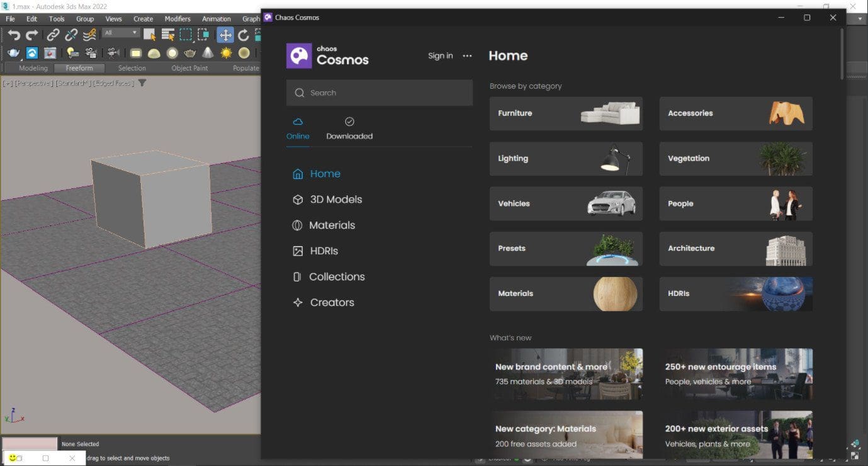Open Chaos Cosmos browser toolbar icon
This screenshot has height=466, width=868.
click(31, 53)
